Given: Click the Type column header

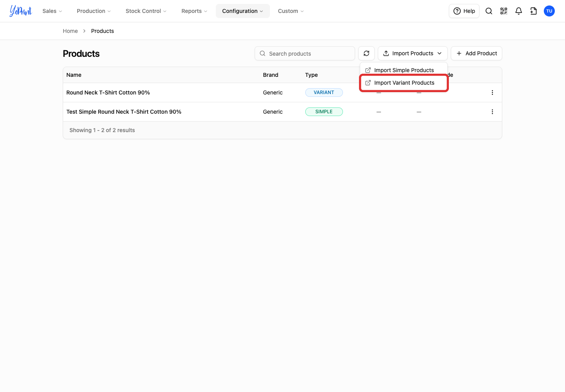Looking at the screenshot, I should (312, 75).
